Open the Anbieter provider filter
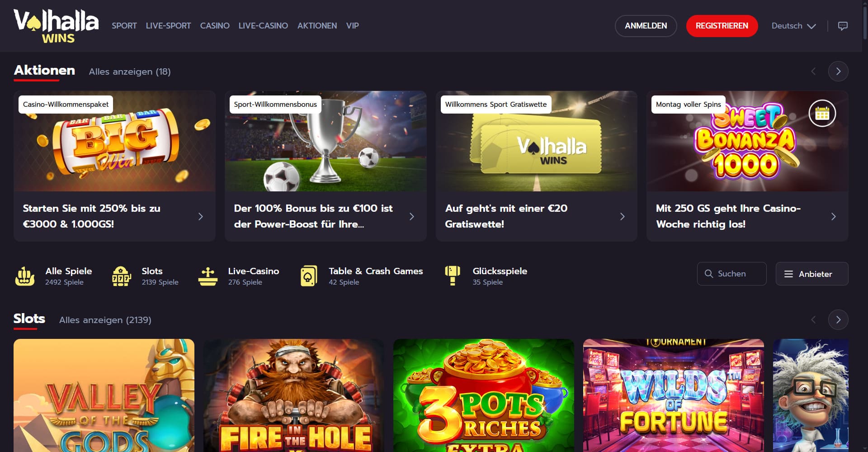The image size is (868, 452). pyautogui.click(x=812, y=274)
